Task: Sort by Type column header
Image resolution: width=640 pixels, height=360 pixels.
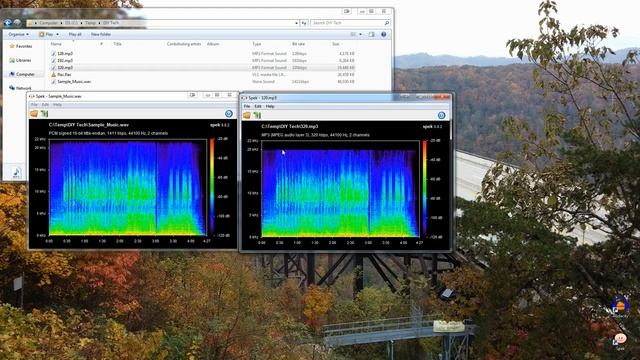Action: click(x=257, y=44)
